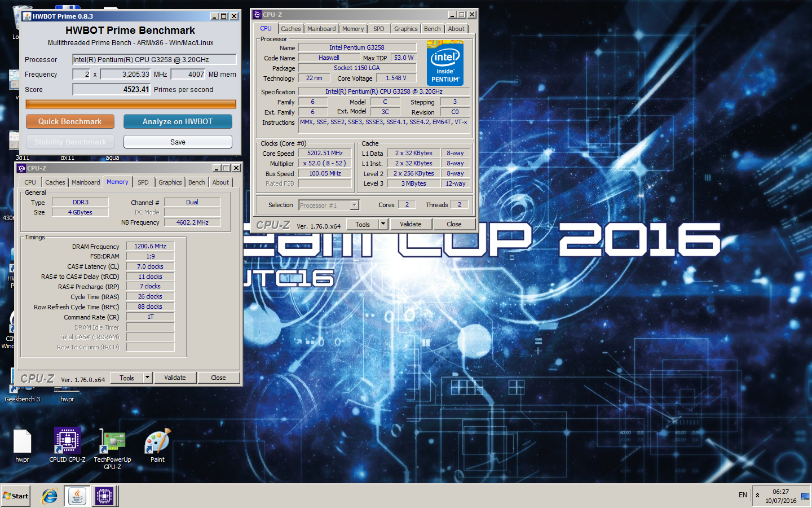The image size is (812, 508).
Task: Expand Tools dropdown arrow in CPU-Z CPU window
Action: coord(383,224)
